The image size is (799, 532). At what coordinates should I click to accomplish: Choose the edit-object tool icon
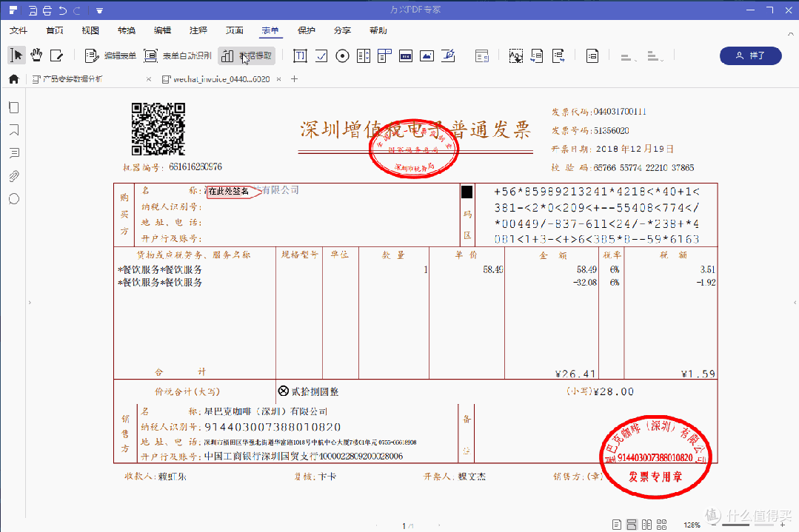point(56,55)
